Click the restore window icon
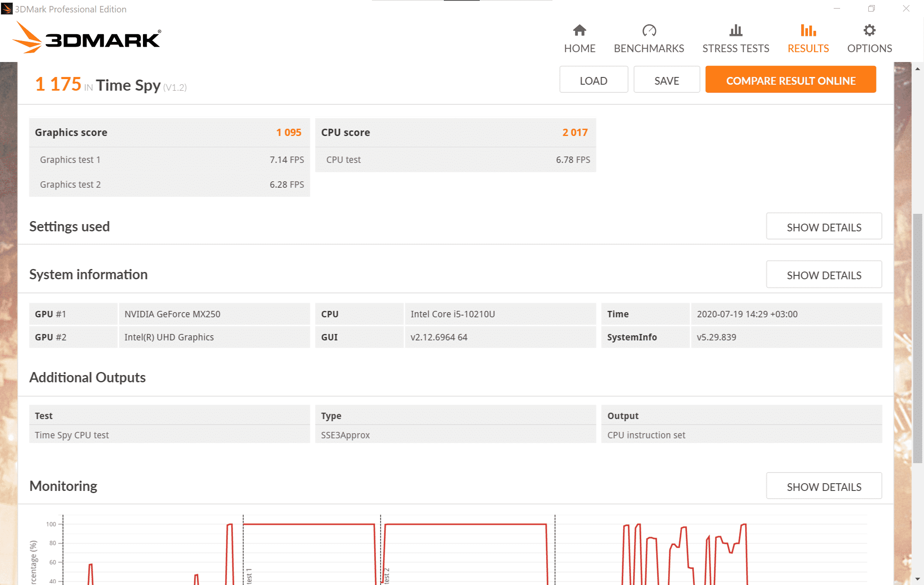The image size is (924, 585). (x=871, y=9)
